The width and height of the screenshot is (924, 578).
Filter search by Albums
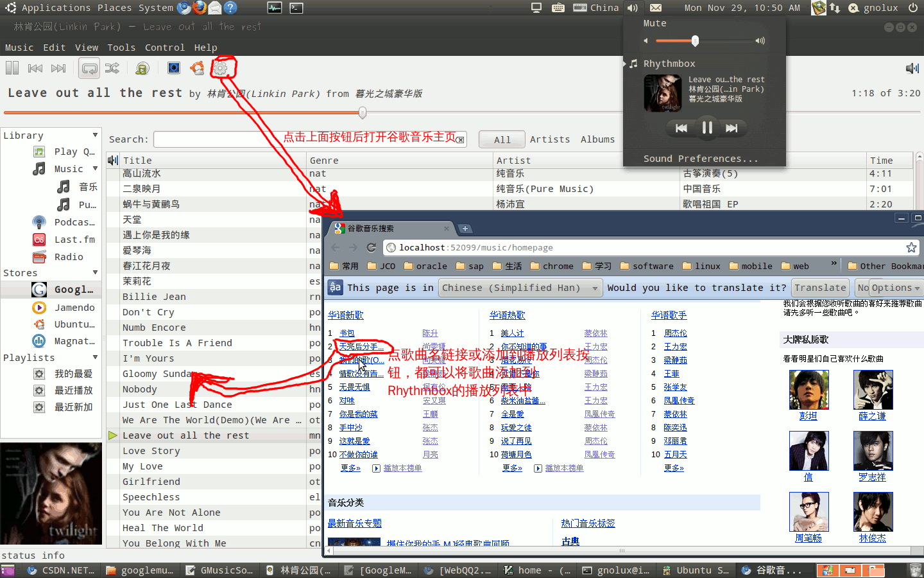point(597,139)
